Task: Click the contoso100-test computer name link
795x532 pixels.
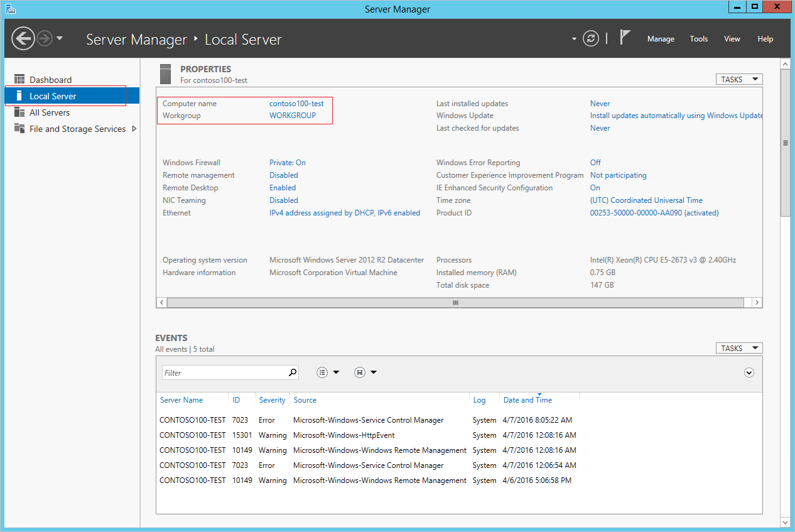Action: pyautogui.click(x=296, y=104)
